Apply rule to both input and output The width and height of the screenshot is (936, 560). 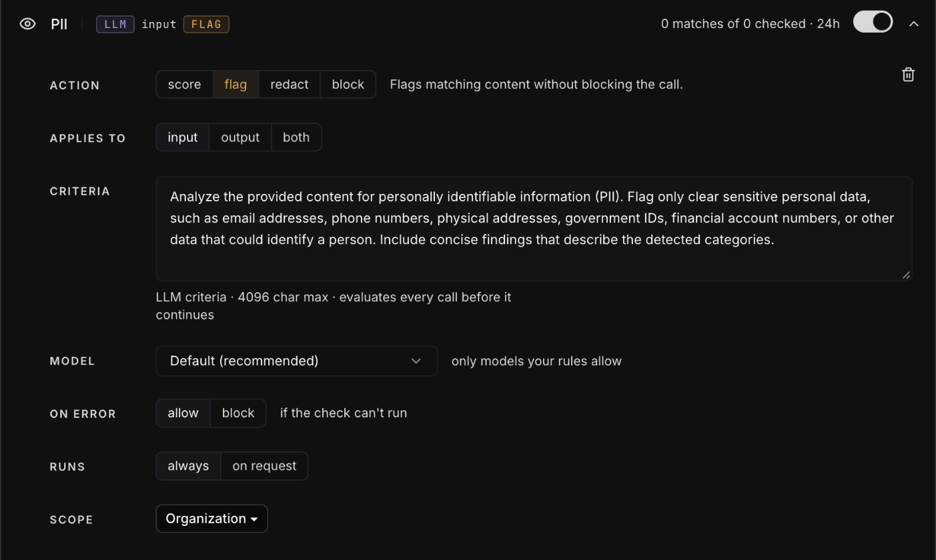click(296, 137)
